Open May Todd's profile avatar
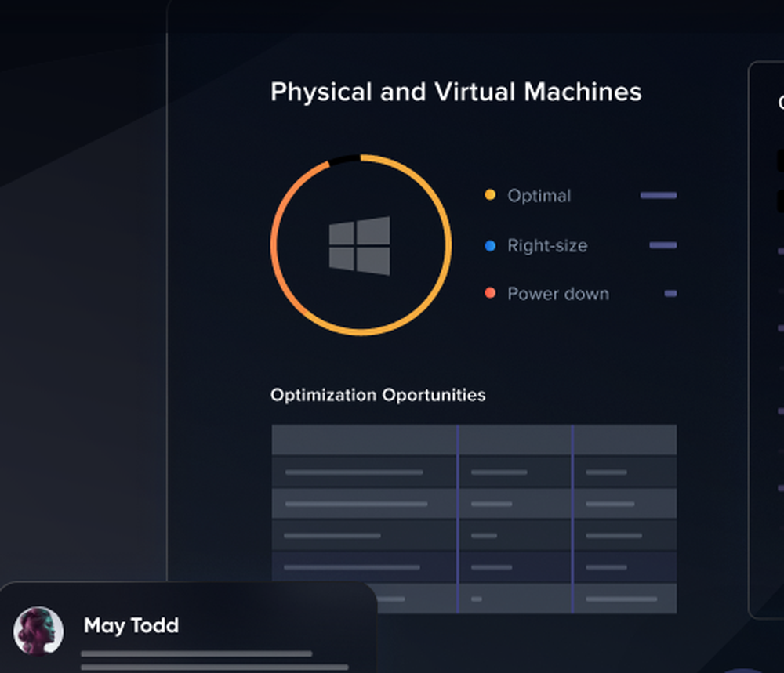The image size is (784, 673). tap(38, 631)
